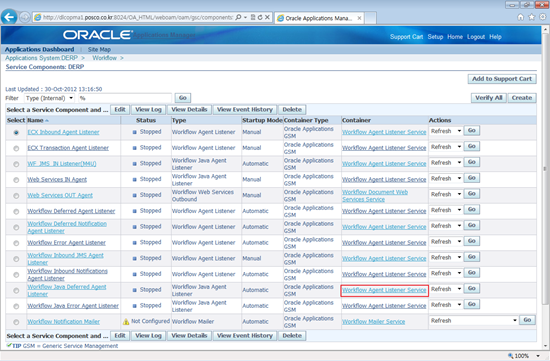This screenshot has width=550, height=361.
Task: Click the page vertical scrollbar
Action: tap(545, 168)
